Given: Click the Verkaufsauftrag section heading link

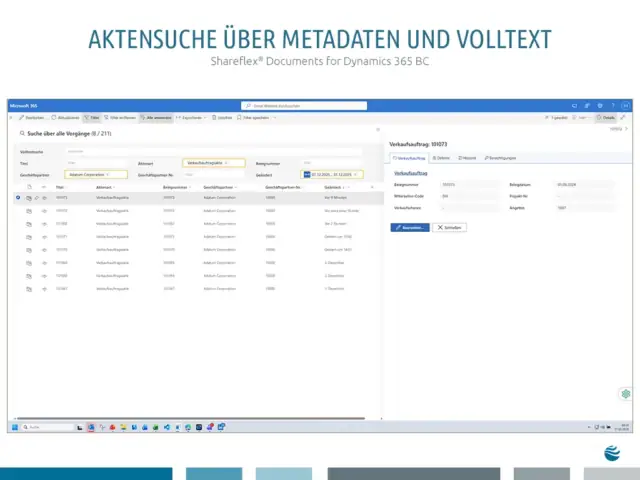Looking at the screenshot, I should pyautogui.click(x=411, y=173).
